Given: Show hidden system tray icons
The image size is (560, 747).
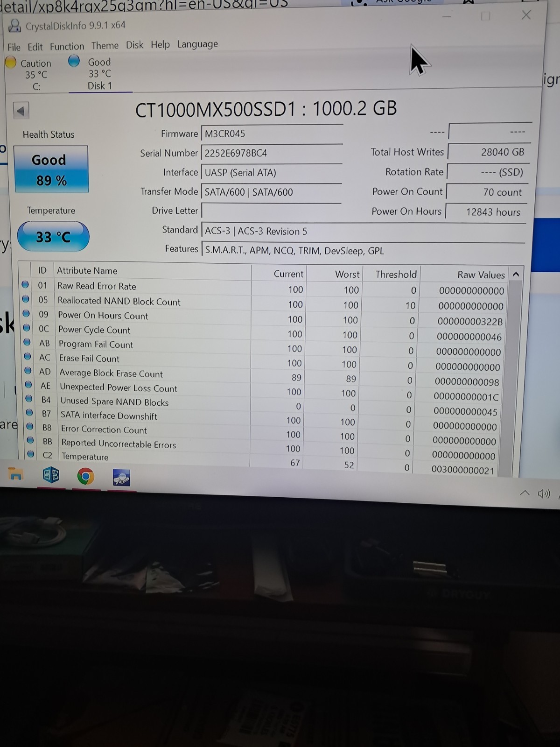Looking at the screenshot, I should coord(525,493).
